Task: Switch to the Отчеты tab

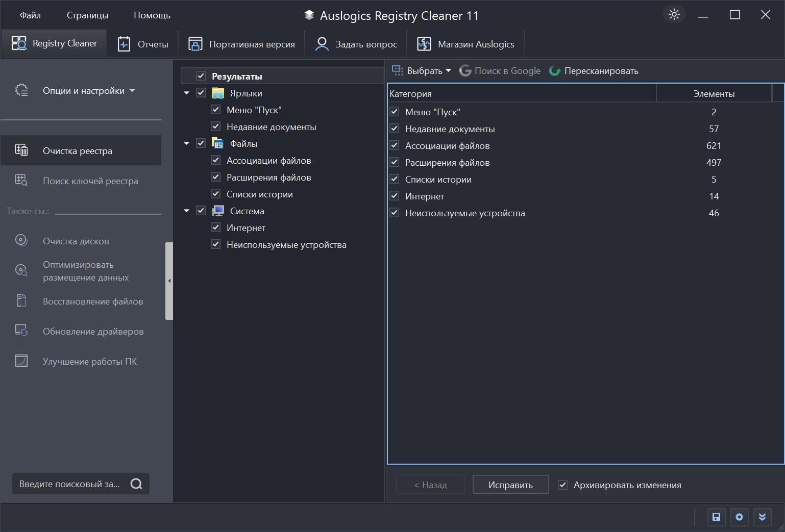Action: (143, 44)
